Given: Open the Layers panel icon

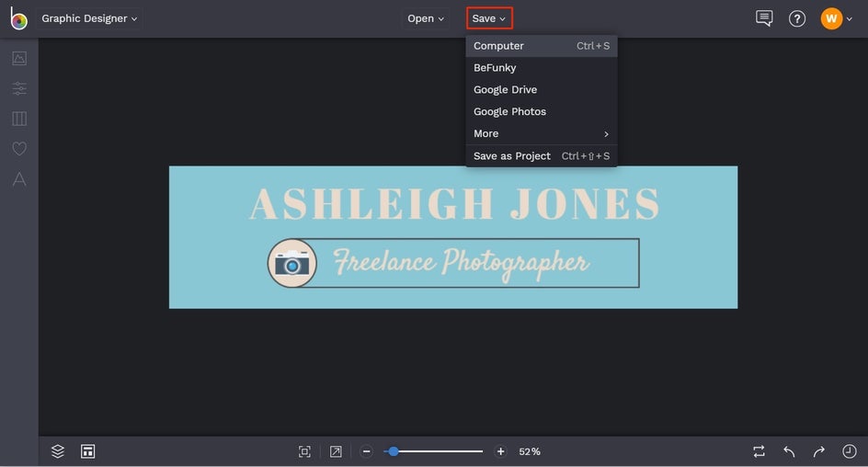Looking at the screenshot, I should (x=58, y=451).
